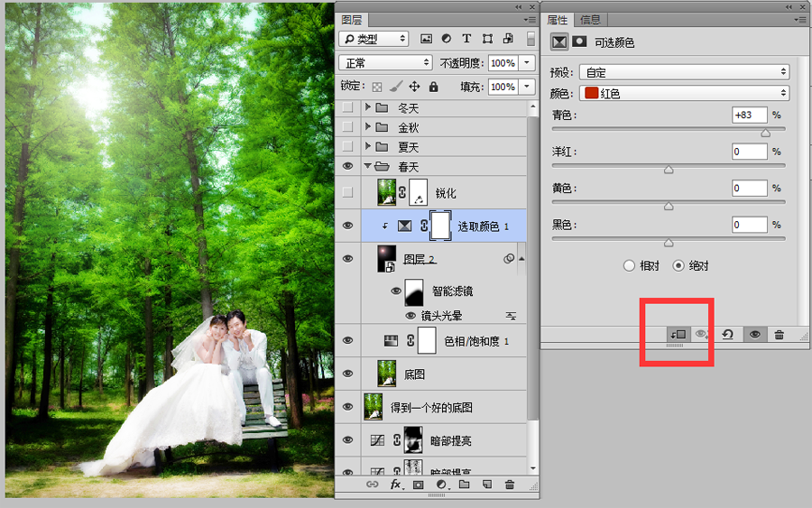Expand the 夏天 group triangle
This screenshot has width=812, height=508.
[368, 146]
